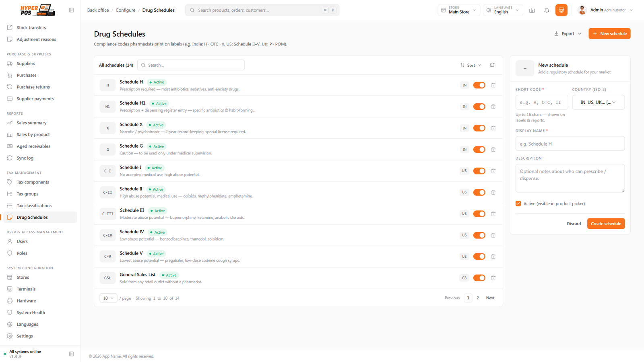Screen dimensions: 644x362
Task: Click the Hyper POS logo
Action: (37, 10)
